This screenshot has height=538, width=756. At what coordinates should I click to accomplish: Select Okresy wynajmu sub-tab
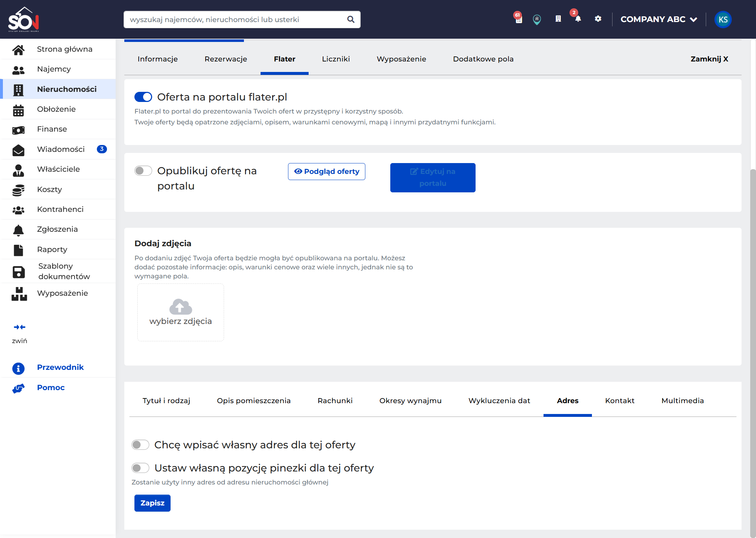411,401
